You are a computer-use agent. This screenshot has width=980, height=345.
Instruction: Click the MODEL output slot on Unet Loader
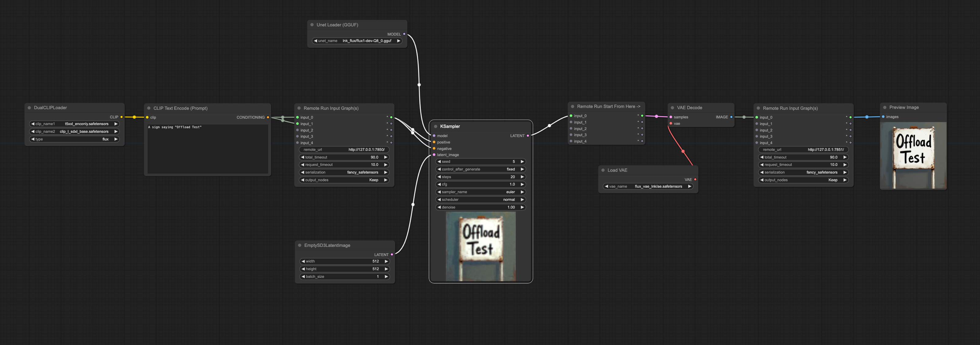click(404, 34)
